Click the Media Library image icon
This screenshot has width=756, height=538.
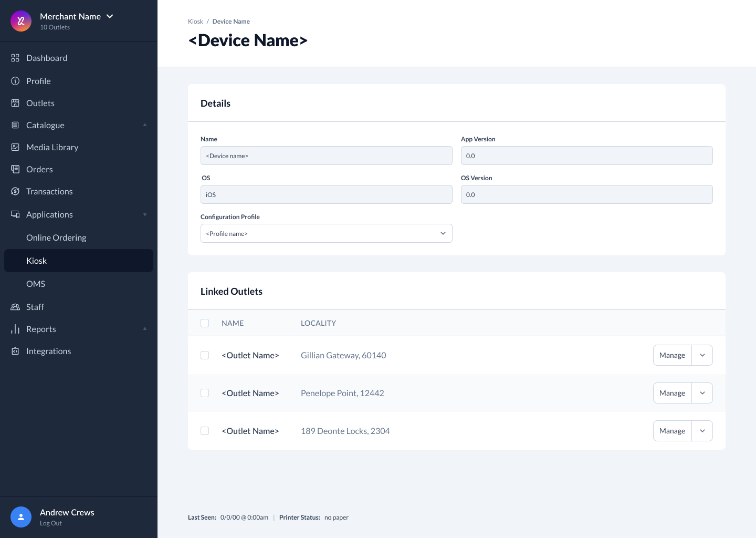[15, 147]
